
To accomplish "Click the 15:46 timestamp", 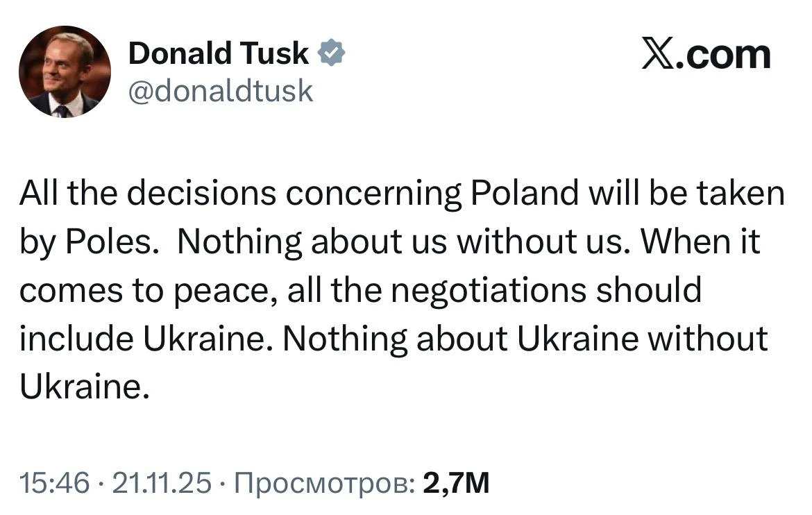I will pos(54,482).
